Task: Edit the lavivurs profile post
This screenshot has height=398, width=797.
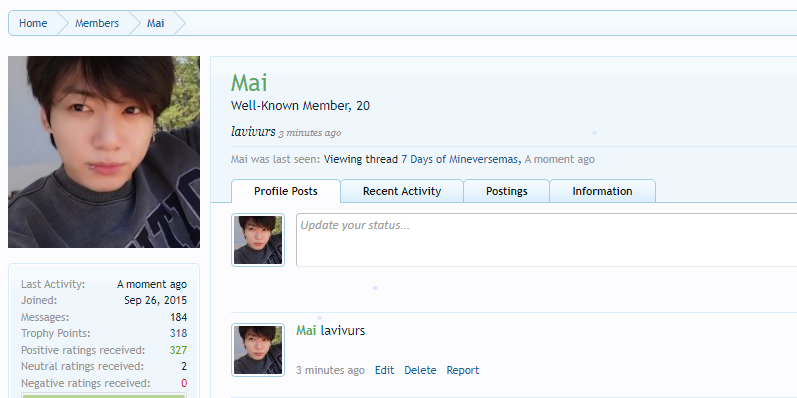Action: (384, 371)
